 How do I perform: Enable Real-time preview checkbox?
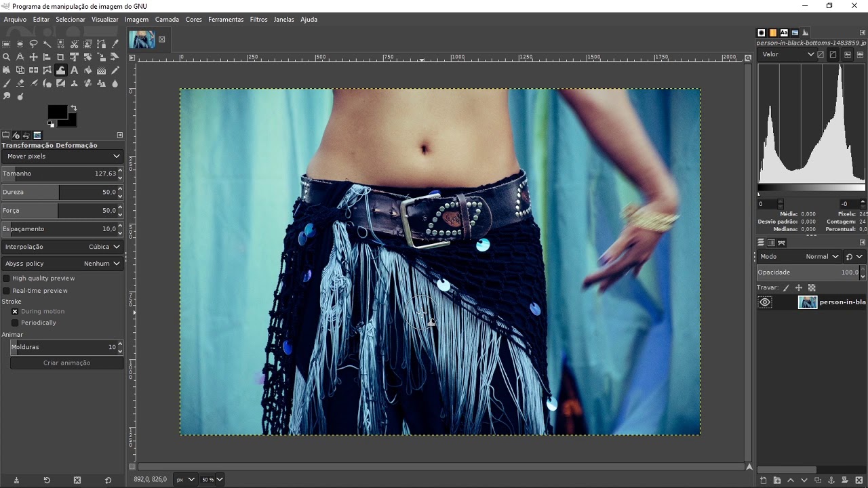pos(7,290)
